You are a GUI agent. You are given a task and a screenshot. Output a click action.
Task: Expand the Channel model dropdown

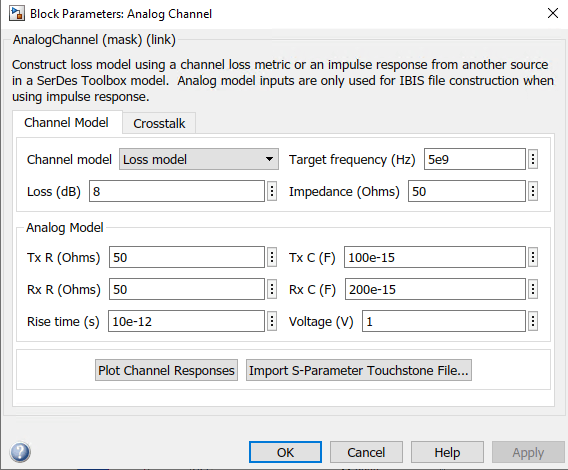tap(199, 159)
